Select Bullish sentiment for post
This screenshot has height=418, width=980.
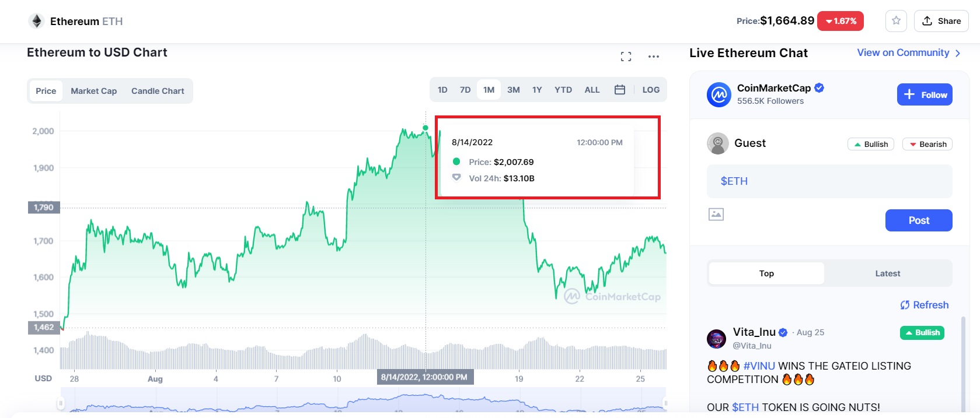[x=871, y=144]
